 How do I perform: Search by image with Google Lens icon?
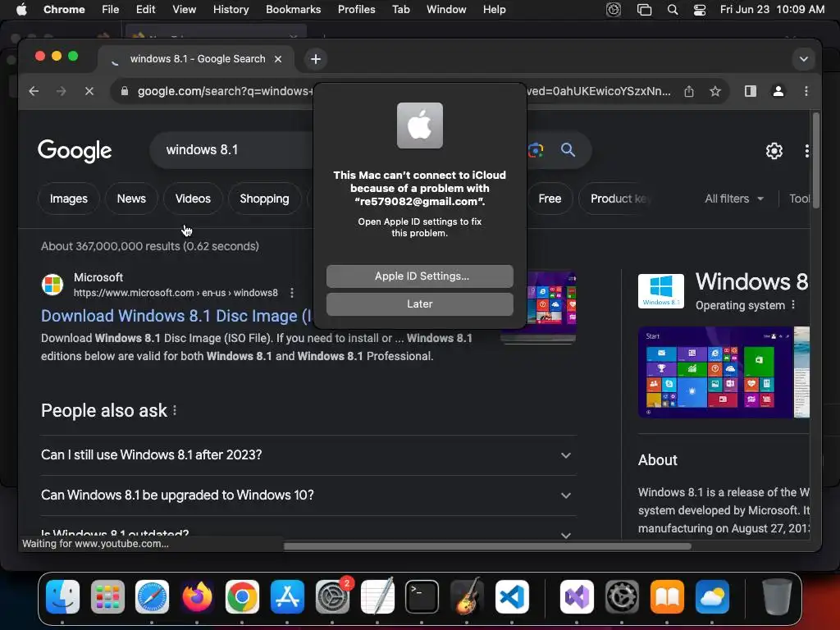coord(535,150)
